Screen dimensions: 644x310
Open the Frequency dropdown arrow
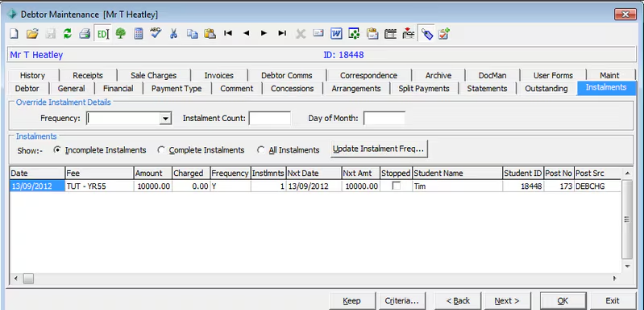tap(165, 119)
